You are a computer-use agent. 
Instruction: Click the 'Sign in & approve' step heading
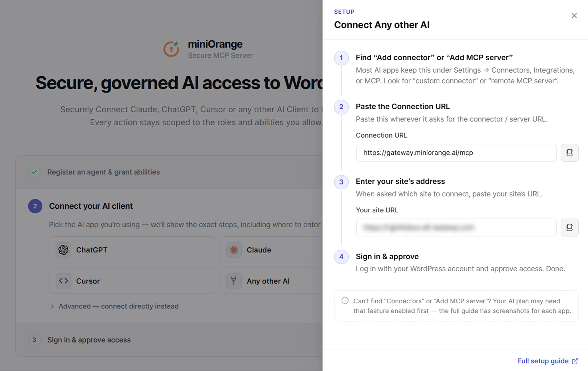click(x=387, y=256)
